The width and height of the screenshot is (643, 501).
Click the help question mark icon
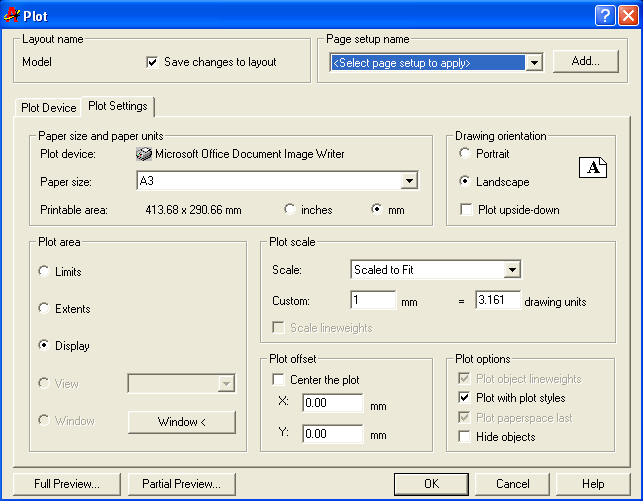[604, 15]
